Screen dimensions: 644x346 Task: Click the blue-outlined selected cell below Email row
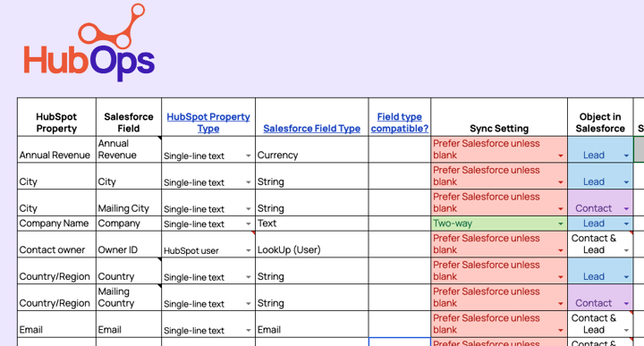(x=400, y=342)
